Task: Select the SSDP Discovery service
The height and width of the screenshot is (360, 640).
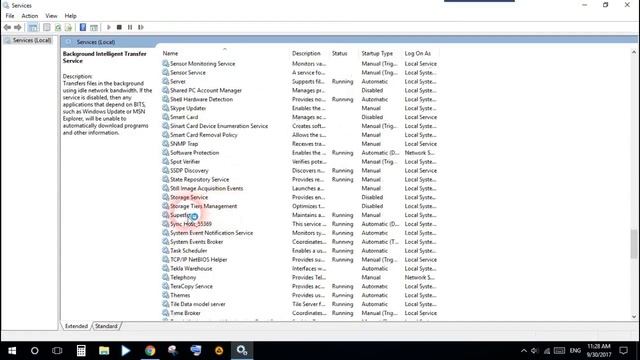Action: 300,171
